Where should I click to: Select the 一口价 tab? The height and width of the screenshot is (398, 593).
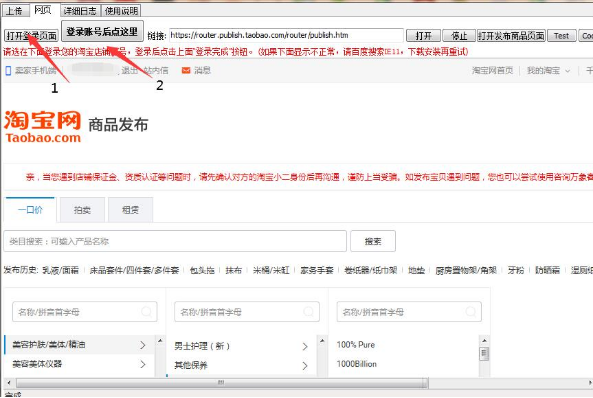click(30, 210)
